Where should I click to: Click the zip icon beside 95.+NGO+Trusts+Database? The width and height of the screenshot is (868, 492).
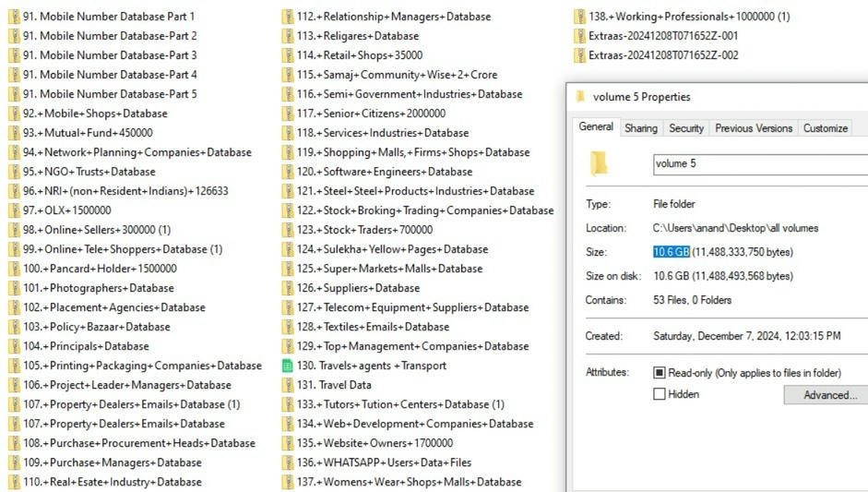(14, 172)
